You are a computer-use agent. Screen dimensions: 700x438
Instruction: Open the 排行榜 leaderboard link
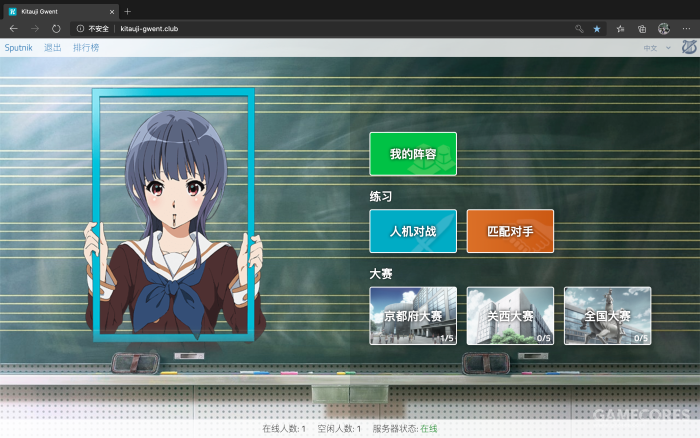(x=86, y=47)
